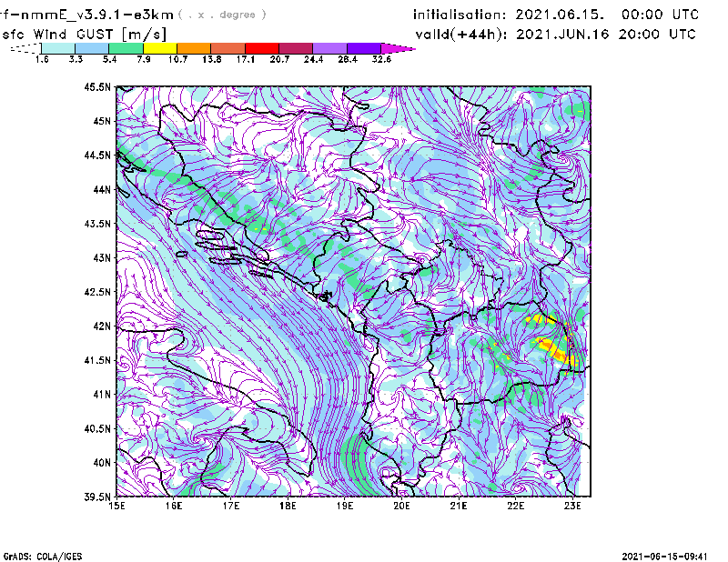Click the '43.5N' latitude axis label
Image resolution: width=728 pixels, height=562 pixels.
pos(97,223)
